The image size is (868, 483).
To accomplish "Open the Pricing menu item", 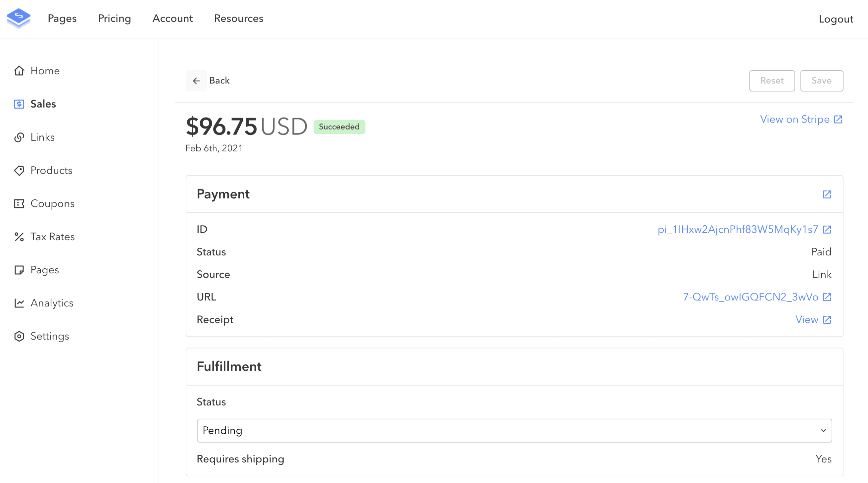I will point(114,19).
